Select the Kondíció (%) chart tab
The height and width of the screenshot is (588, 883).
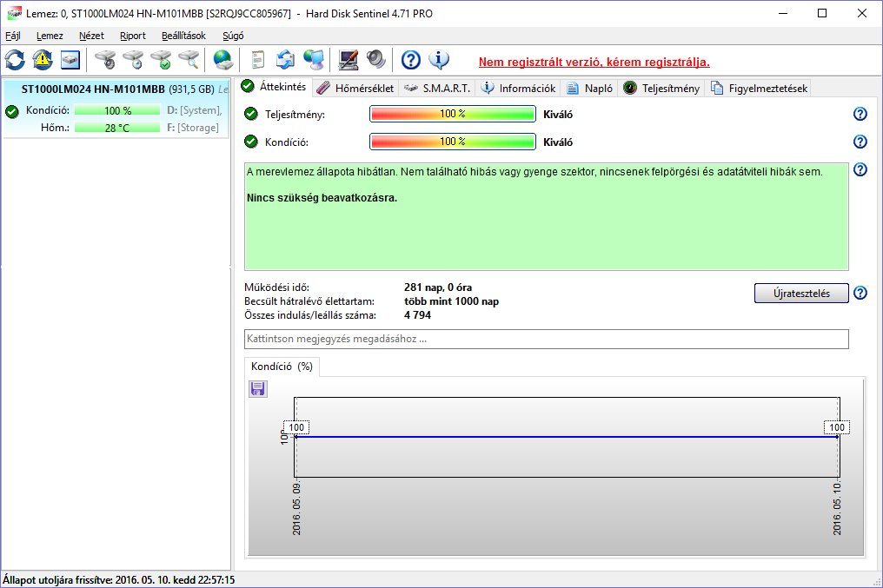pos(282,367)
